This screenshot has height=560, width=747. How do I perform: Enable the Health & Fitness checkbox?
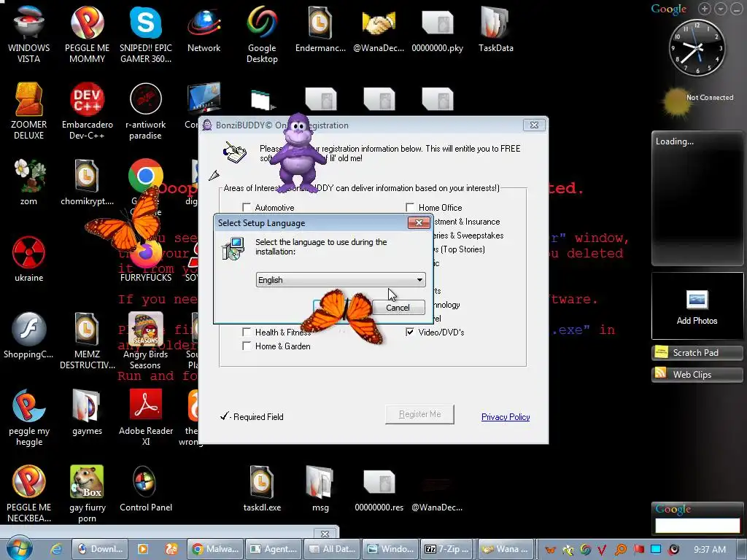pyautogui.click(x=247, y=332)
